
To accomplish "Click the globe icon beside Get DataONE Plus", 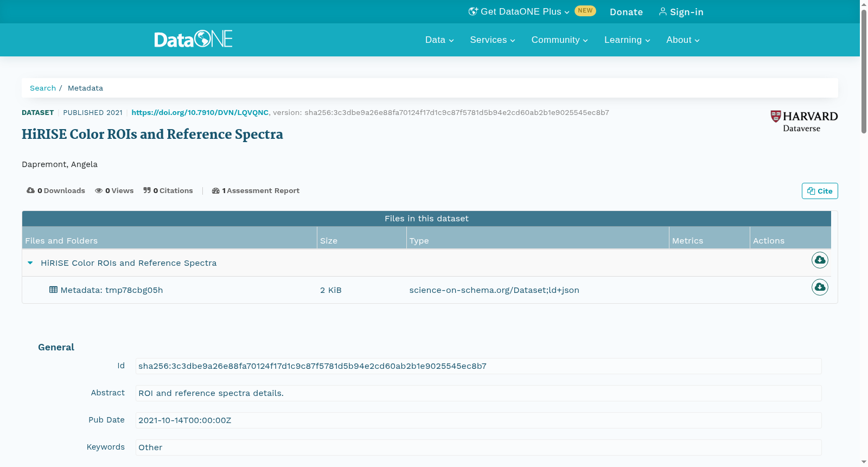I will click(473, 11).
